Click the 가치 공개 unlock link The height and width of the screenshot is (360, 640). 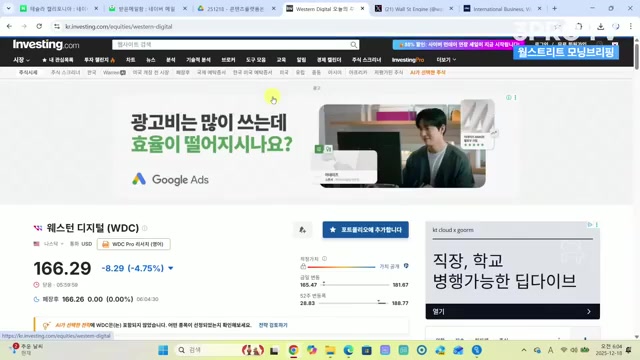[389, 266]
